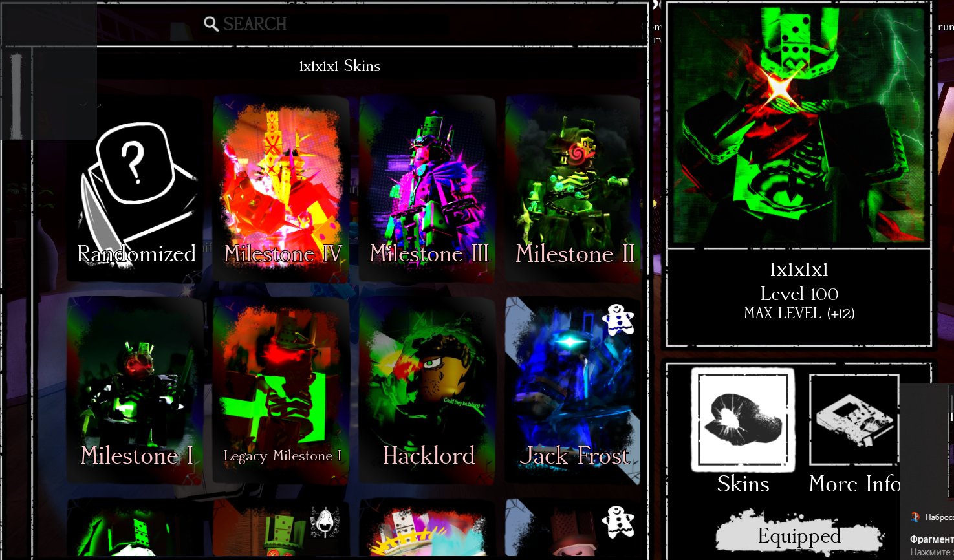This screenshot has height=560, width=954.
Task: Click the gingerbread badge on Jack Frost card
Action: coord(618,320)
